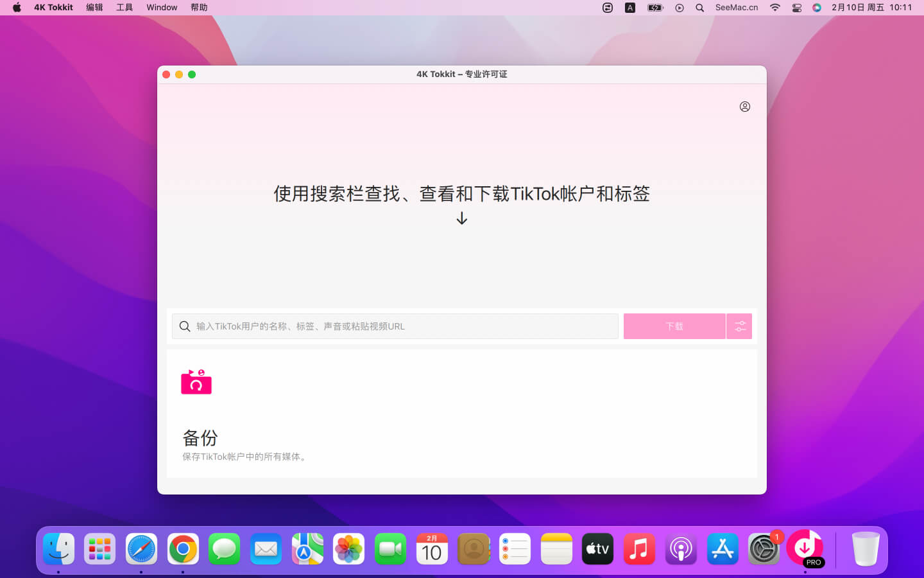Launch 4K Tokkit PRO from the dock
Image resolution: width=924 pixels, height=578 pixels.
(x=805, y=548)
